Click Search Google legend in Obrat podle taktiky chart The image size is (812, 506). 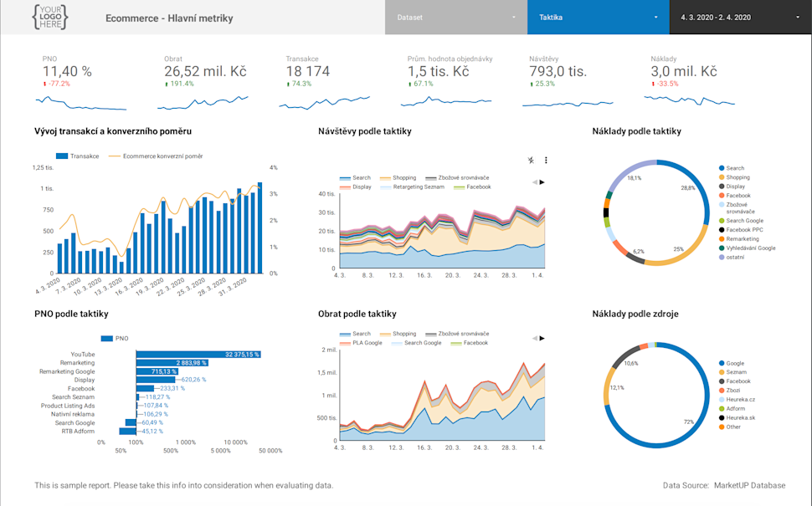[417, 343]
